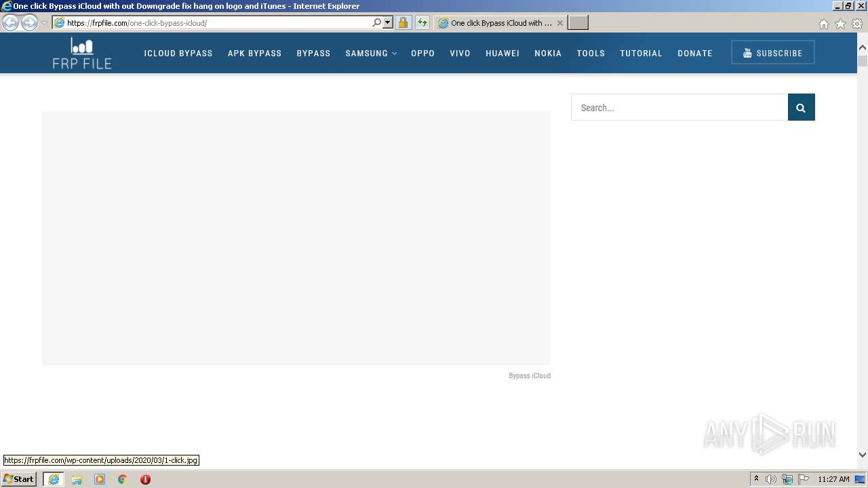Open VIVO menu item
868x488 pixels.
(x=460, y=53)
